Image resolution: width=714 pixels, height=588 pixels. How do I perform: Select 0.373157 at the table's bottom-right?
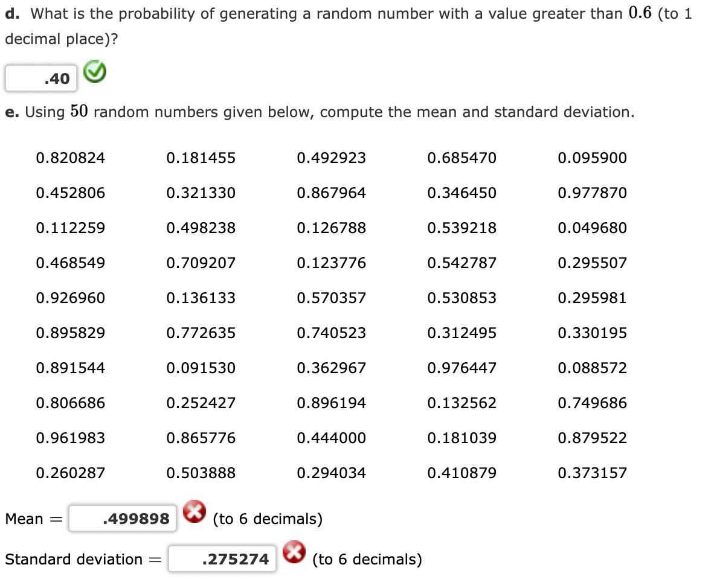(593, 473)
